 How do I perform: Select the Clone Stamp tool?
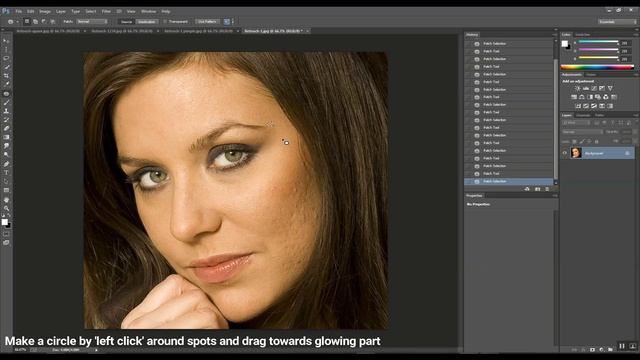(x=6, y=111)
